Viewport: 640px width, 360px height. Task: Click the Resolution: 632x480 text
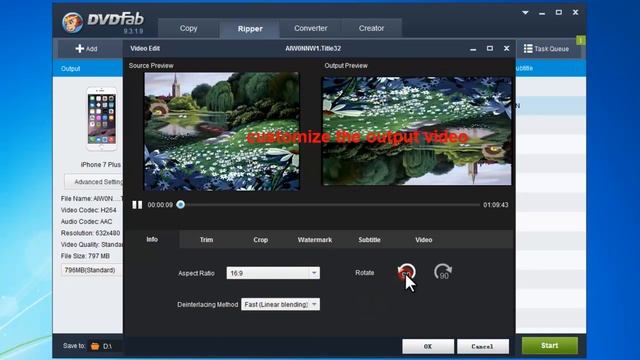pos(91,233)
